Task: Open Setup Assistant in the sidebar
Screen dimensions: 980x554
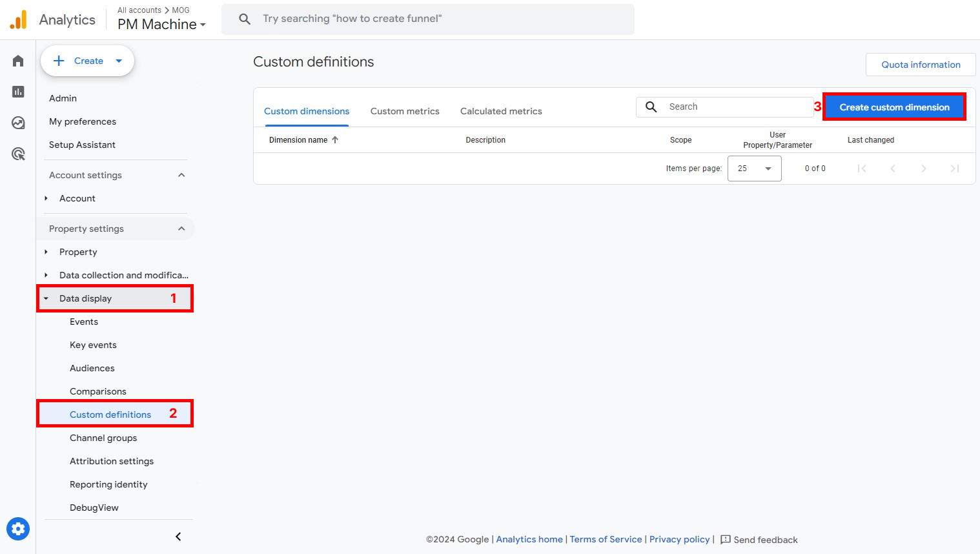Action: coord(82,145)
